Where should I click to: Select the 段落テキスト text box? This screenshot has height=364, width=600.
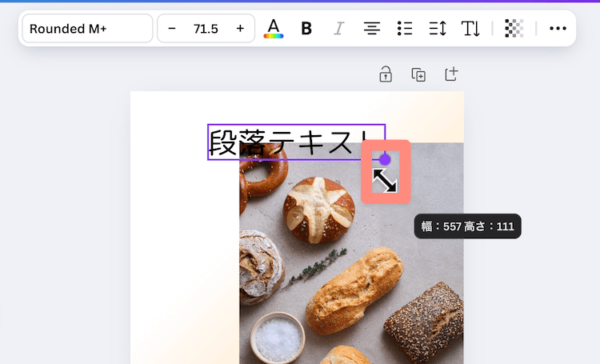(x=296, y=142)
